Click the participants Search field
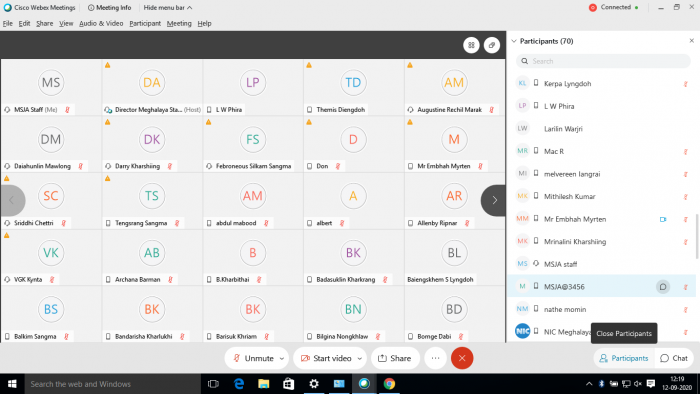The height and width of the screenshot is (394, 700). [603, 61]
